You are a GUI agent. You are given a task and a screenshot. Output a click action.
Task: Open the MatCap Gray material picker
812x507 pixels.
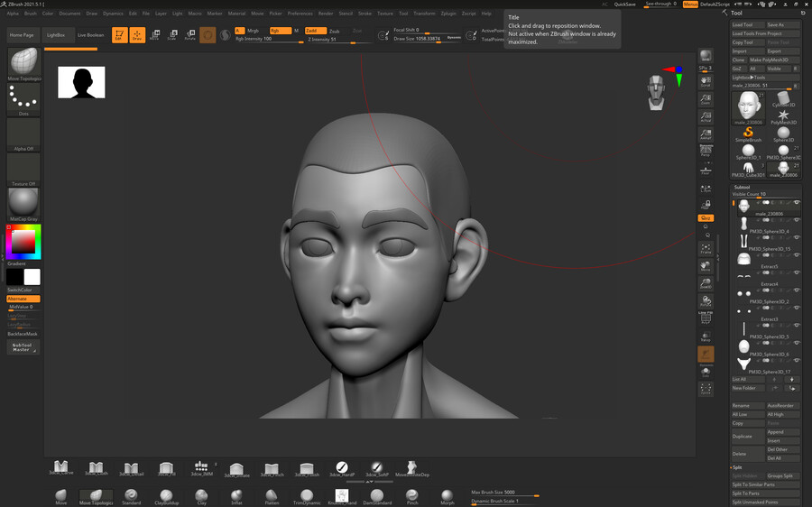click(23, 205)
